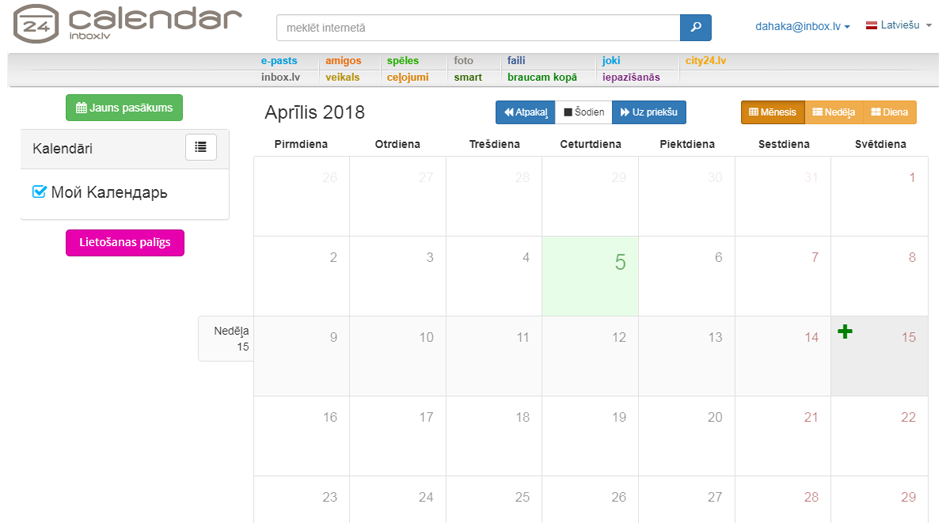Click the Kalendāri panel heading

(x=62, y=148)
